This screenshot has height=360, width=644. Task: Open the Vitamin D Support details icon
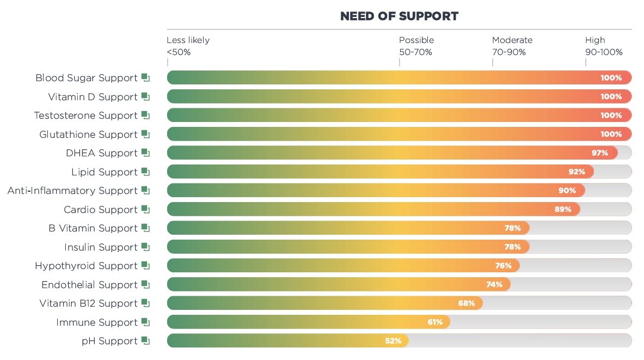(145, 96)
